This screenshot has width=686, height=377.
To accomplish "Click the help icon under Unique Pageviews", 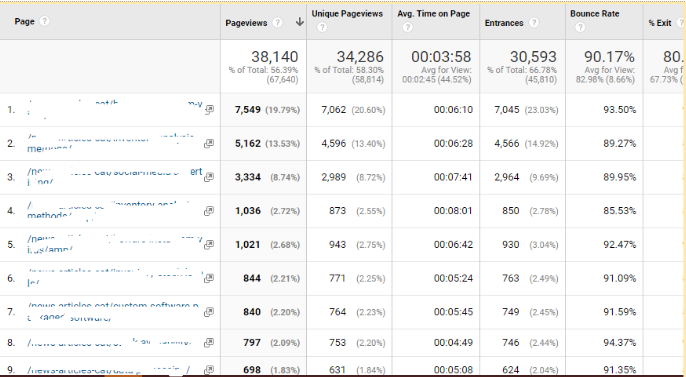I will pyautogui.click(x=322, y=28).
